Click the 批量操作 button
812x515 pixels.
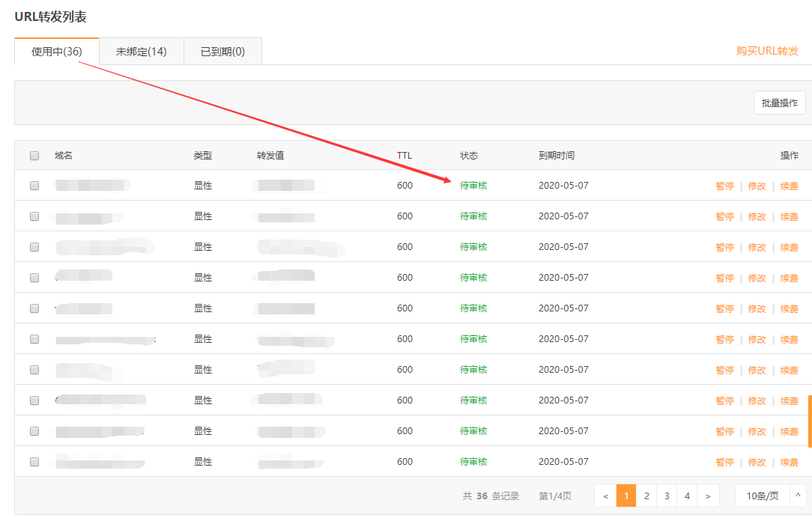[779, 103]
